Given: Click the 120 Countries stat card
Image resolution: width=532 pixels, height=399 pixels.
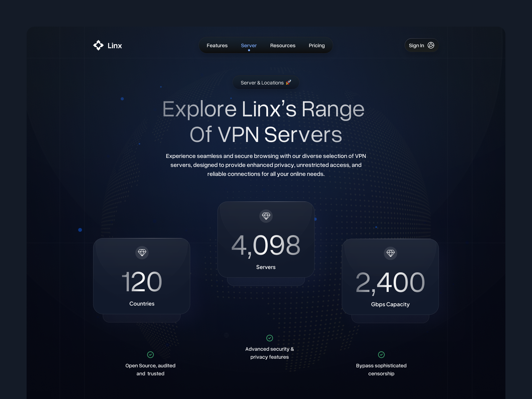Looking at the screenshot, I should 142,276.
